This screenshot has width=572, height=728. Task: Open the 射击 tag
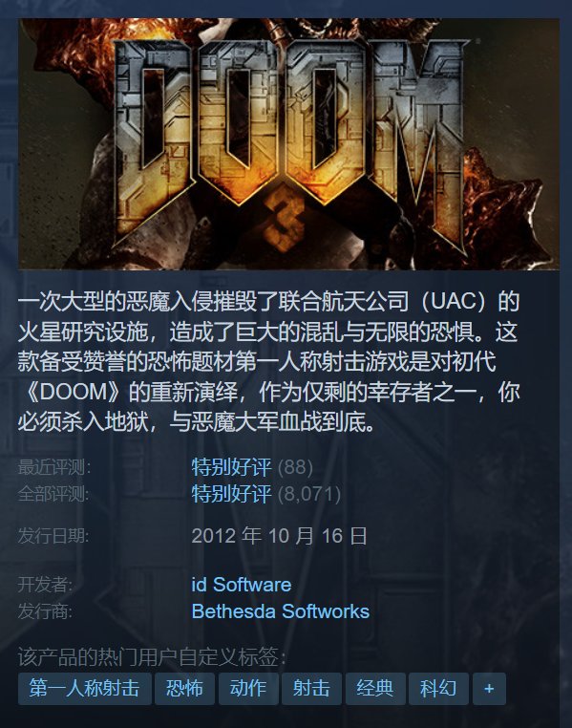311,689
